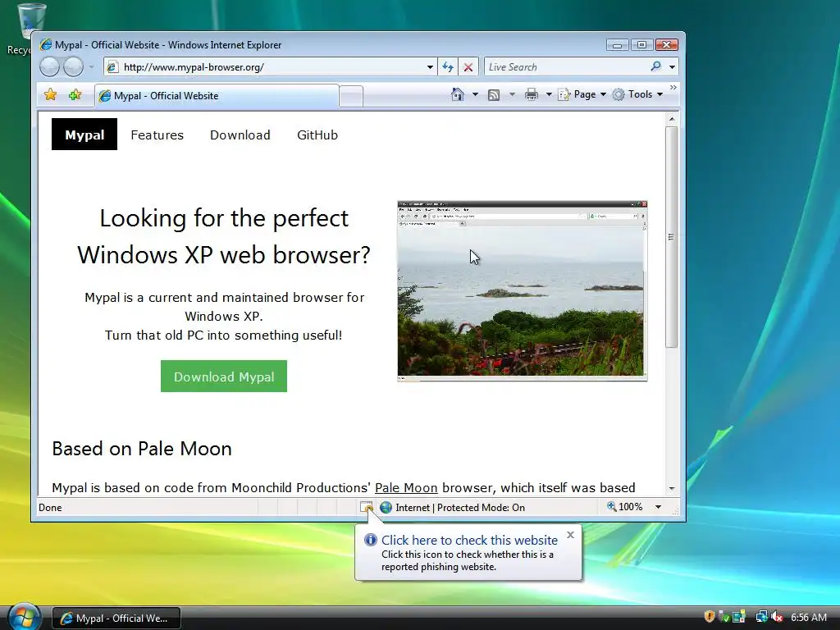Click the RSS Feeds toolbar icon
The image size is (840, 630).
pyautogui.click(x=494, y=95)
